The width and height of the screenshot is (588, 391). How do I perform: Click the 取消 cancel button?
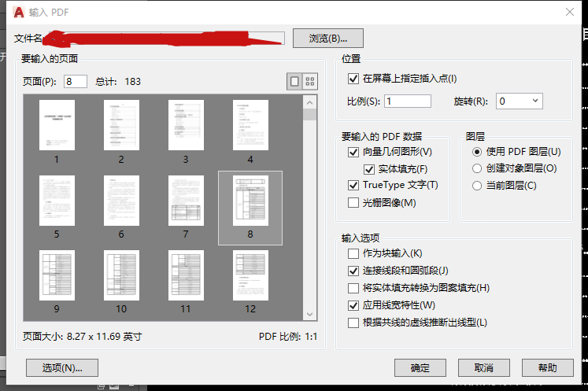484,367
